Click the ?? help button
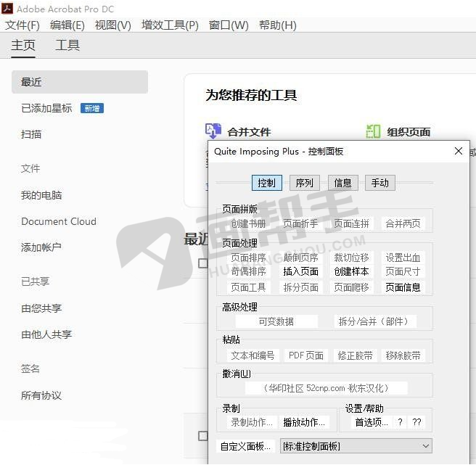The width and height of the screenshot is (476, 465). click(x=416, y=422)
